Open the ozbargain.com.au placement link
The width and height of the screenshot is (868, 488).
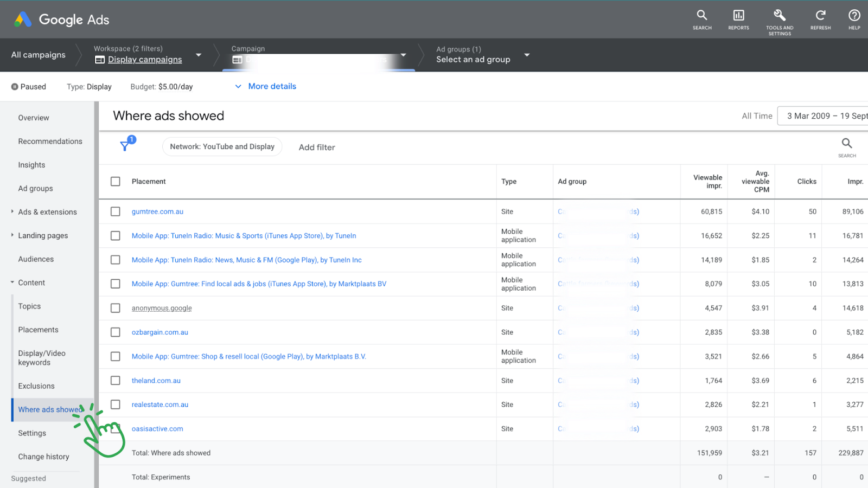[160, 332]
